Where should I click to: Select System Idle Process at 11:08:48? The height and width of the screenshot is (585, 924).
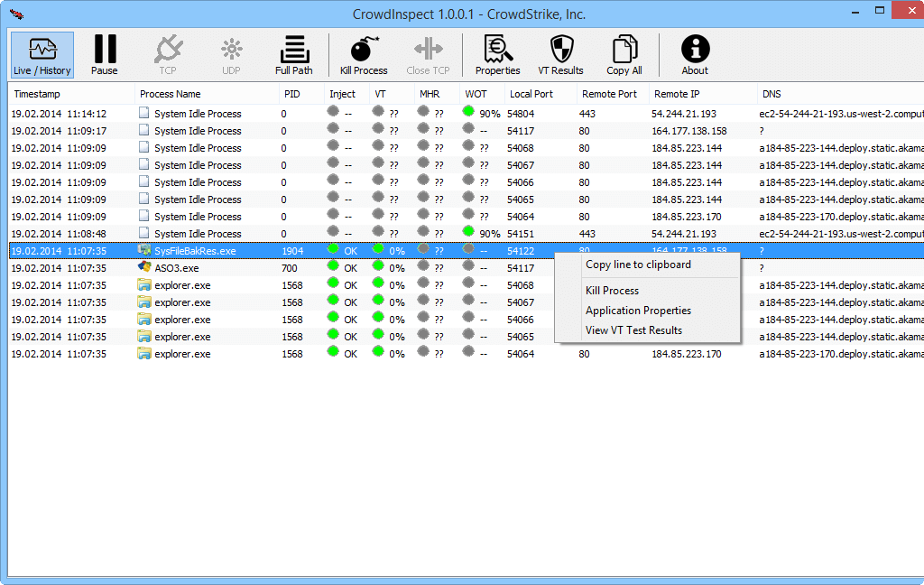pos(467,234)
